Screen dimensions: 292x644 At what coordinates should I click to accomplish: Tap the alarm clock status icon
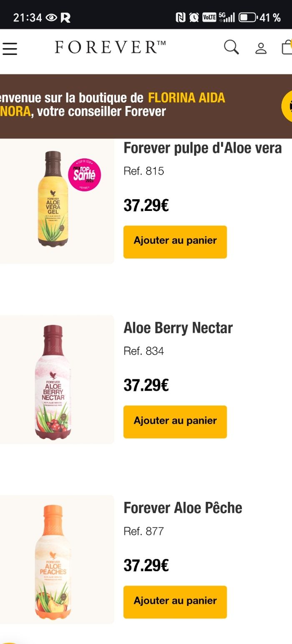pos(194,18)
